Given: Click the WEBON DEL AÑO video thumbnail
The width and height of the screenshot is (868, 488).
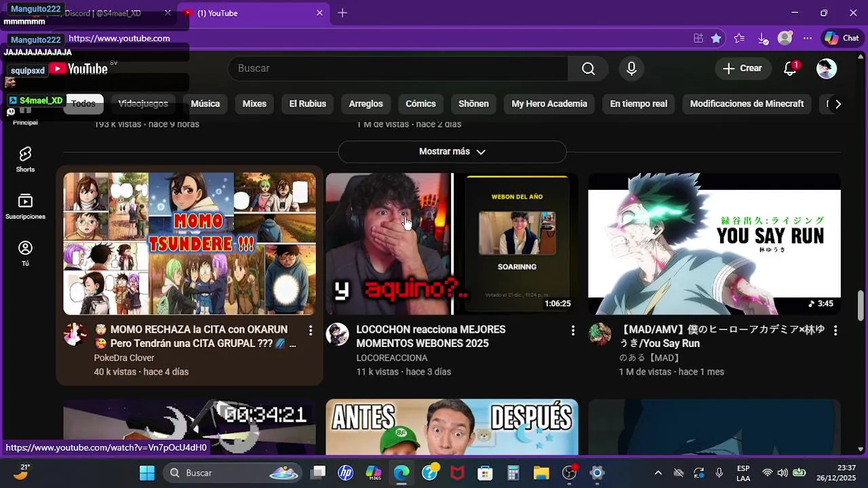Looking at the screenshot, I should (x=452, y=244).
